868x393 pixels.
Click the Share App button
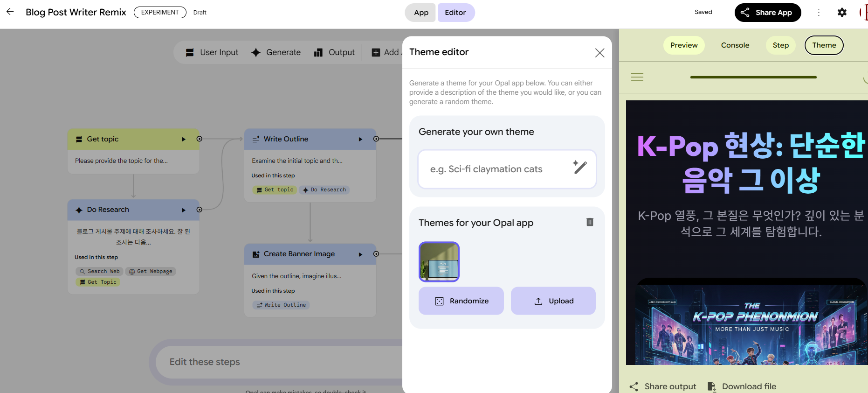coord(767,13)
